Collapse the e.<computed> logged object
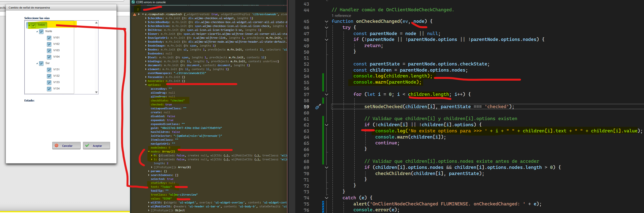Viewport: 644px width, 213px height. coord(143,14)
